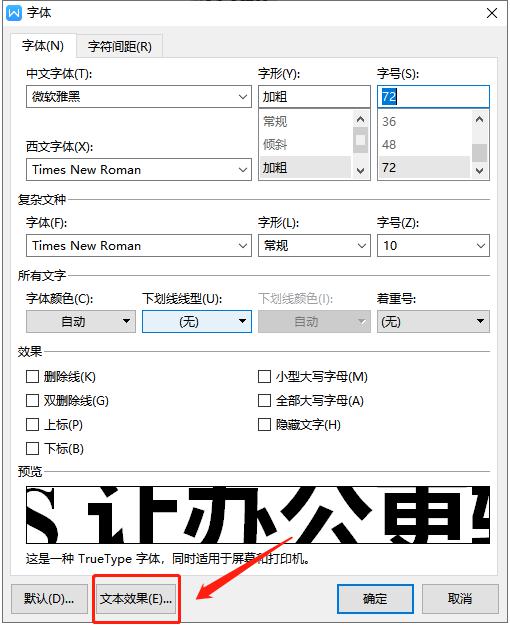Screen dimensions: 510x625
Task: Open the font color (字体颜色) picker
Action: click(x=81, y=321)
